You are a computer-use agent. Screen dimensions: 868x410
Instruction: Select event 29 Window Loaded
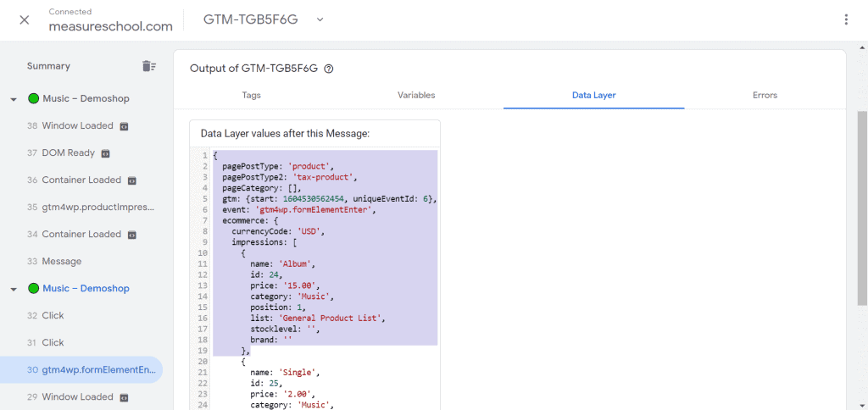[70, 396]
